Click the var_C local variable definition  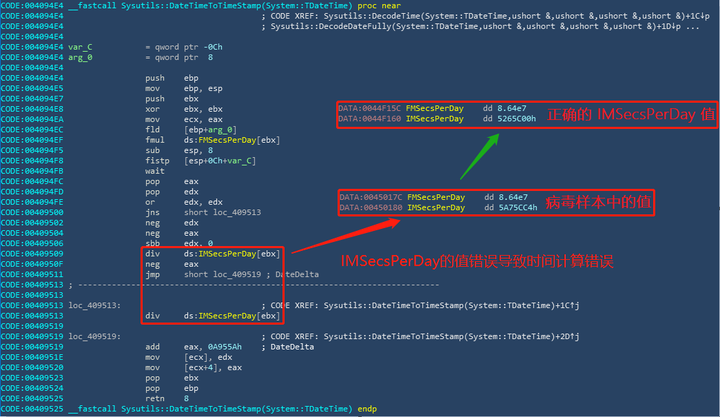(145, 47)
